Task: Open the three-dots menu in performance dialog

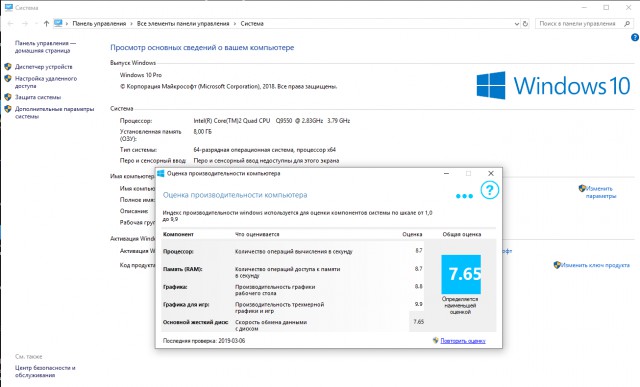Action: (464, 196)
